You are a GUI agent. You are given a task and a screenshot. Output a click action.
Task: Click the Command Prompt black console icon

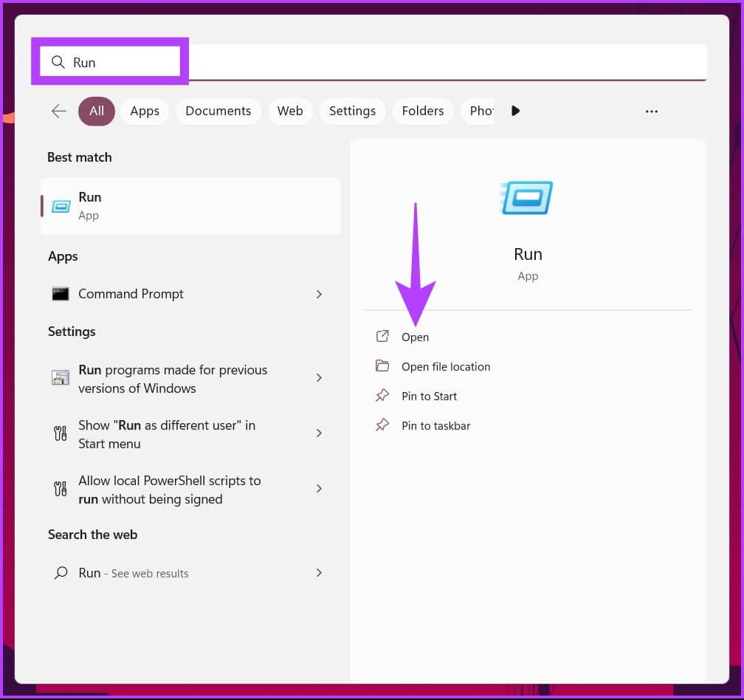[x=61, y=294]
